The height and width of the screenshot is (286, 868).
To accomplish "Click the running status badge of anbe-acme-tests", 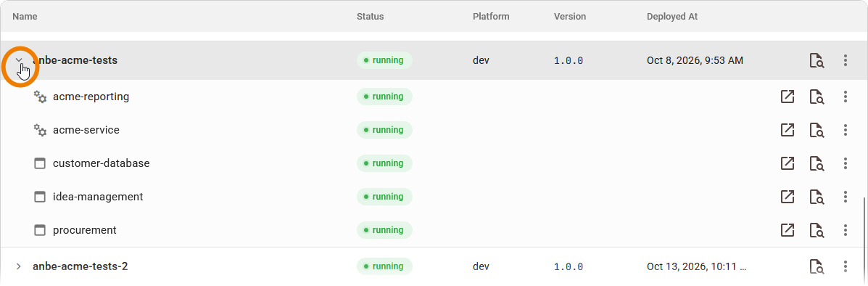I will (x=385, y=60).
